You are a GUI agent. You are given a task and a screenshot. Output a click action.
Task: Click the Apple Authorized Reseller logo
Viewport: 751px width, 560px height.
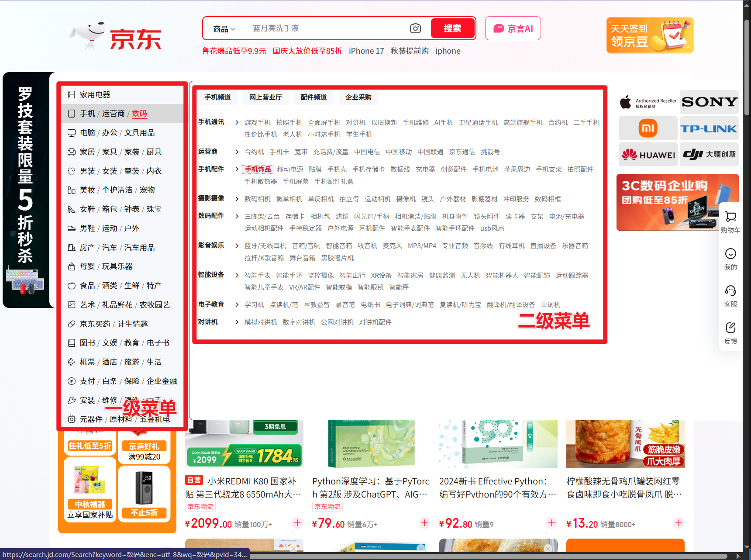click(648, 102)
